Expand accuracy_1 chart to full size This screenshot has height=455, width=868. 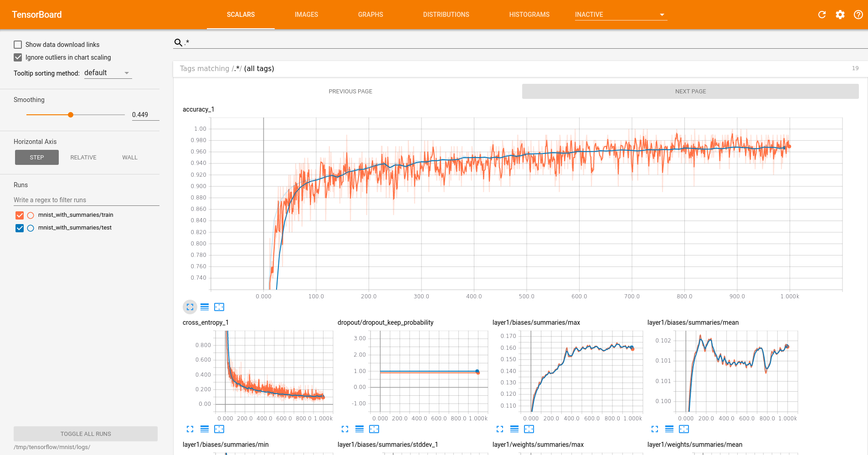(190, 307)
